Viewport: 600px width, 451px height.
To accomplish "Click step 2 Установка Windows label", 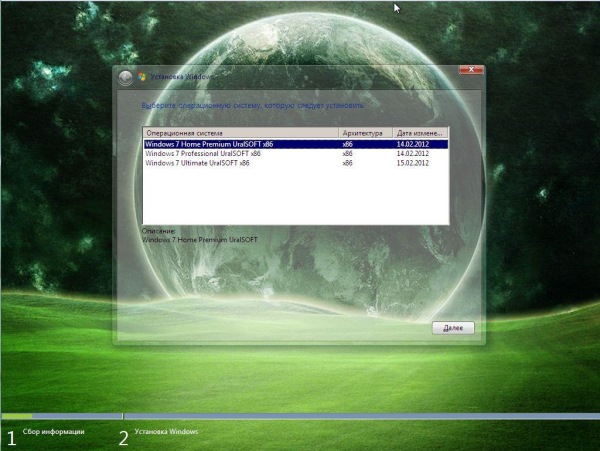I will click(166, 432).
